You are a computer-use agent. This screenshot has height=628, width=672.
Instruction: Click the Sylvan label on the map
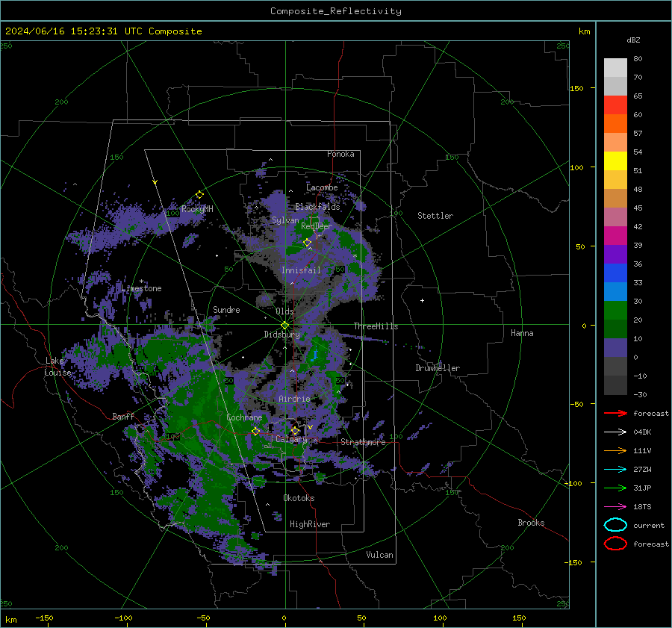[285, 220]
